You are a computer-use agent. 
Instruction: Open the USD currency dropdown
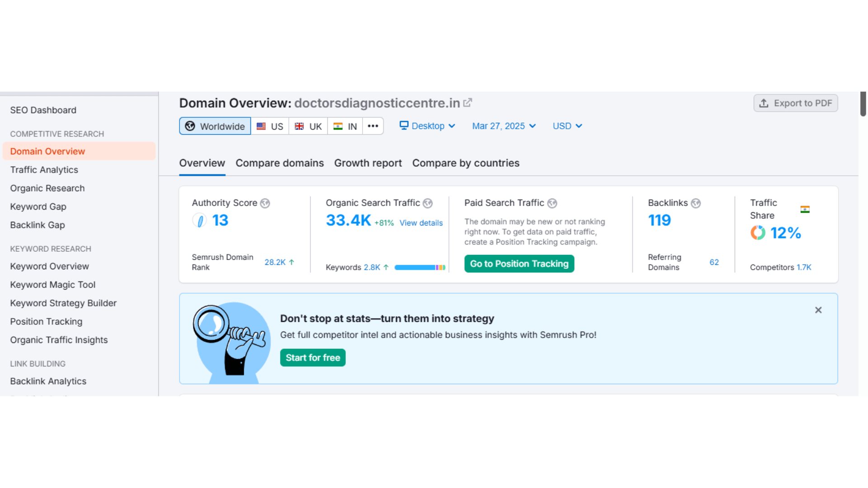coord(567,126)
